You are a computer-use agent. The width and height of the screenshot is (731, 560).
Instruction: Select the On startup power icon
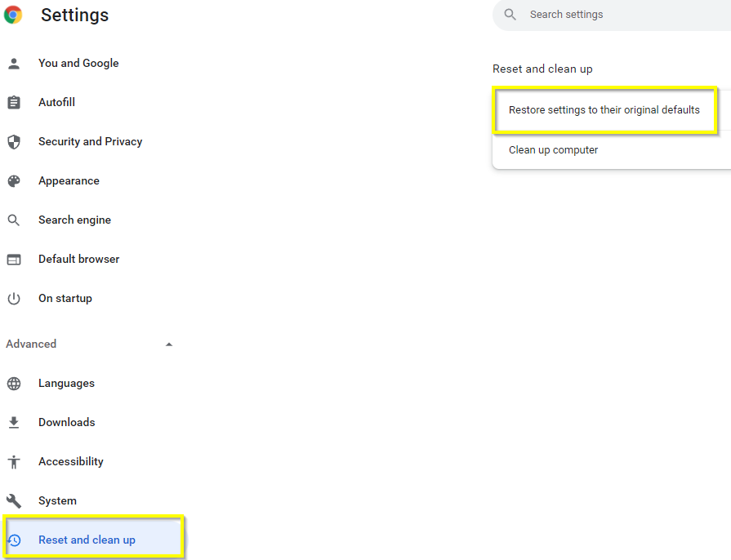(x=14, y=298)
